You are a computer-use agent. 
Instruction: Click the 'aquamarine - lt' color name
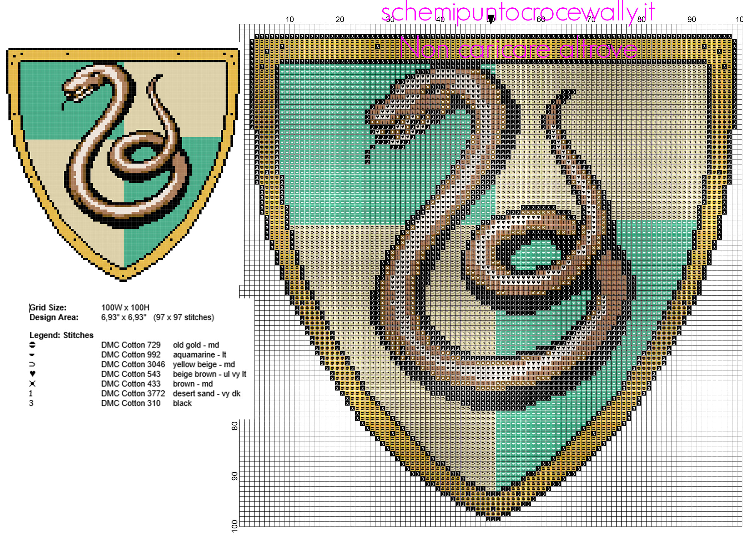pyautogui.click(x=199, y=355)
